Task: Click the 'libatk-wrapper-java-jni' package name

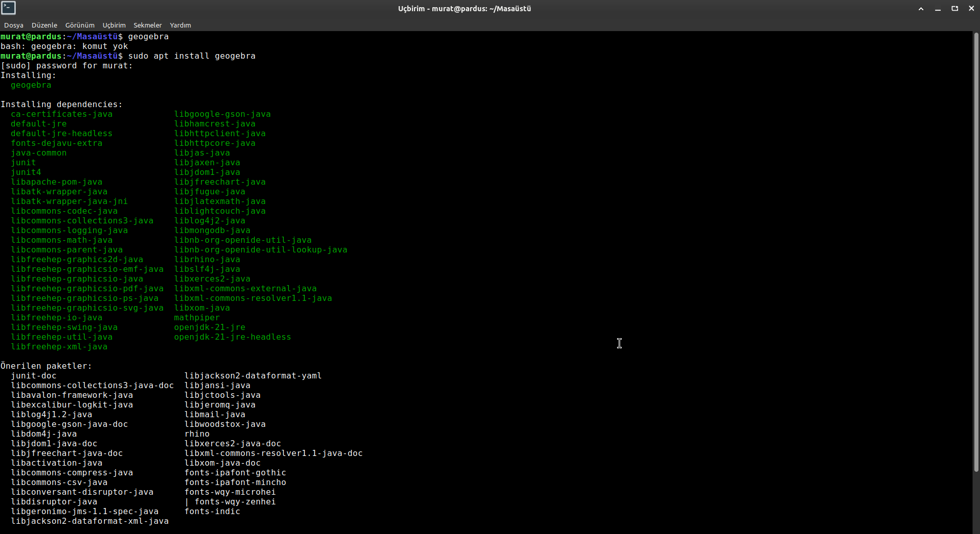Action: pyautogui.click(x=69, y=201)
